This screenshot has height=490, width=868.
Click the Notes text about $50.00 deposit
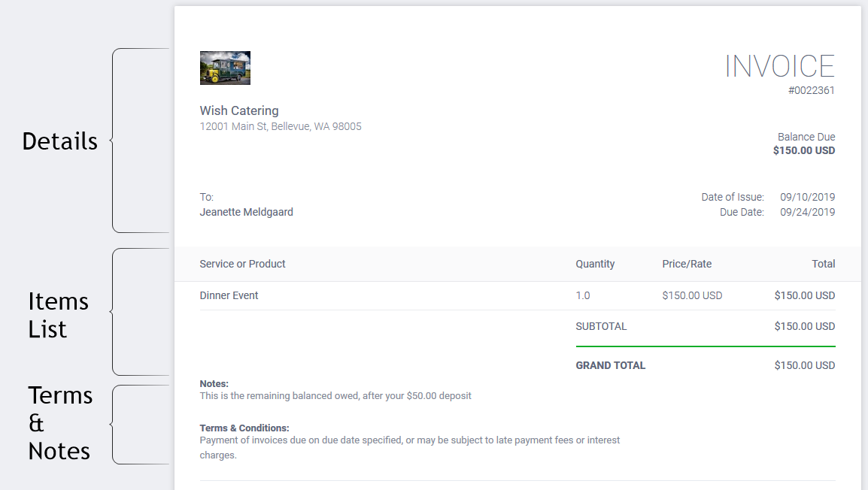pos(335,396)
